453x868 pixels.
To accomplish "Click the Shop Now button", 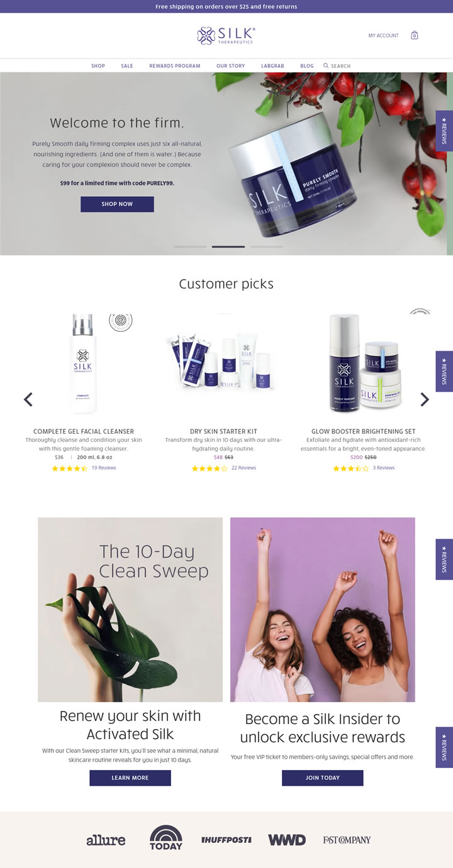I will tap(117, 204).
